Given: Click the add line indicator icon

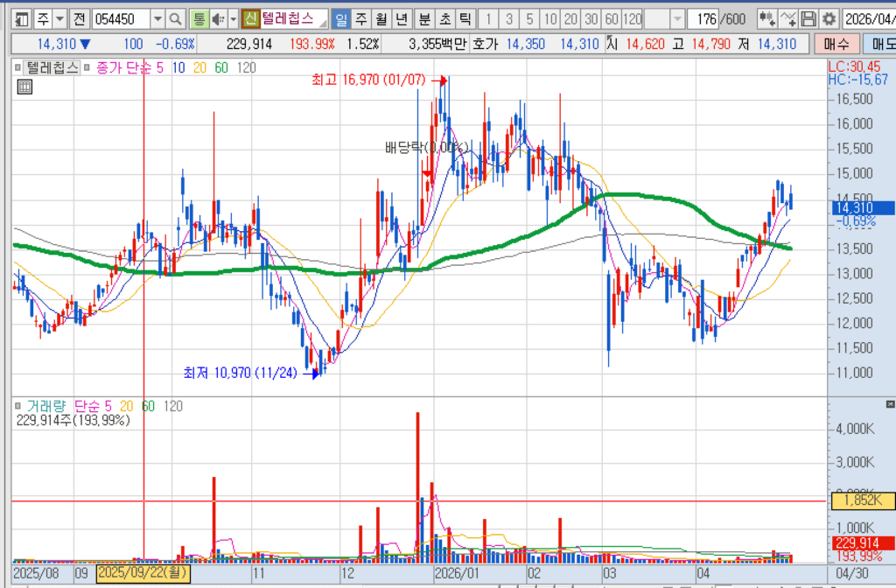Looking at the screenshot, I should pyautogui.click(x=788, y=19).
